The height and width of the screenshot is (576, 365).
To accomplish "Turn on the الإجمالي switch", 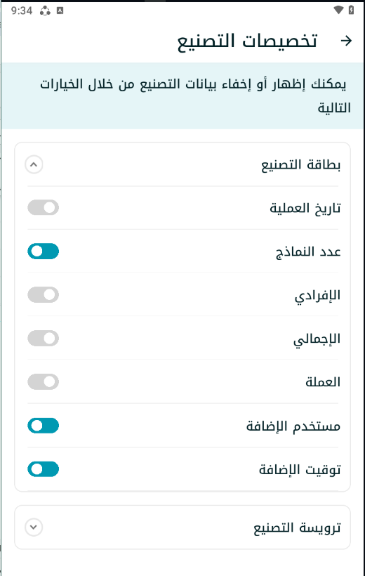I will click(x=43, y=338).
